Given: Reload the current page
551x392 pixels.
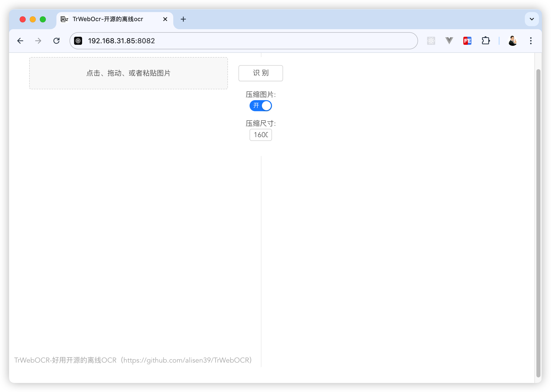Looking at the screenshot, I should [x=56, y=41].
